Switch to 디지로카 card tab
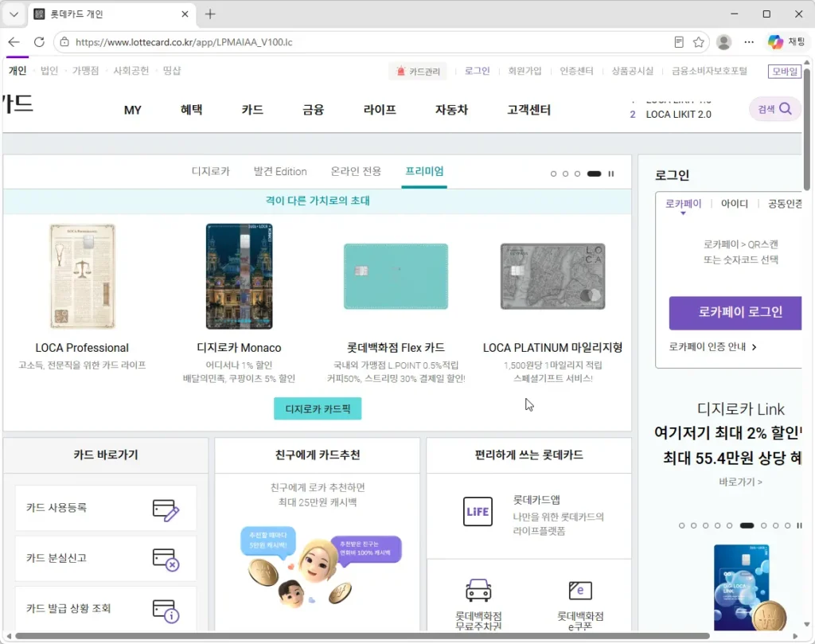The image size is (815, 644). [x=210, y=171]
